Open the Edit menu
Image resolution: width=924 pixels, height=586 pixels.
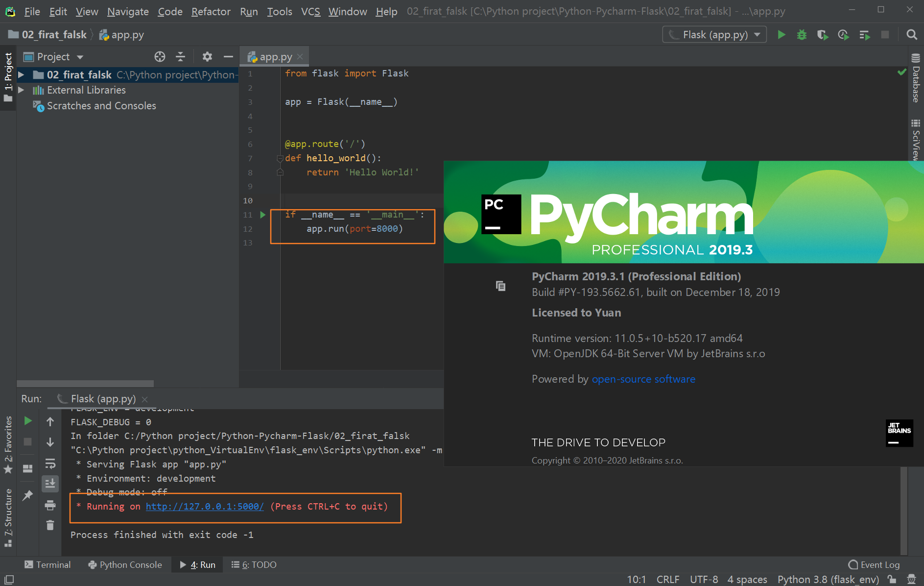tap(58, 11)
